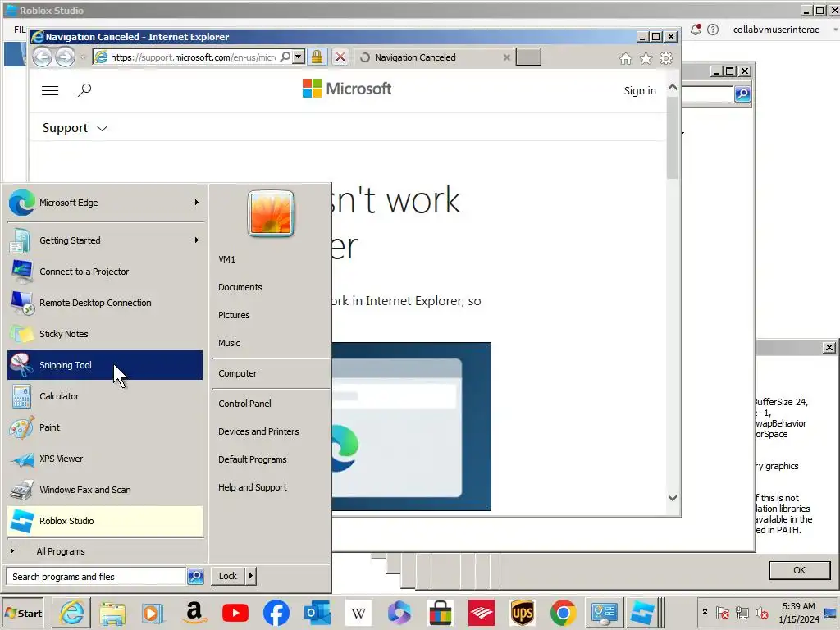840x630 pixels.
Task: Launch Microsoft Edge from the Start menu
Action: [x=105, y=203]
